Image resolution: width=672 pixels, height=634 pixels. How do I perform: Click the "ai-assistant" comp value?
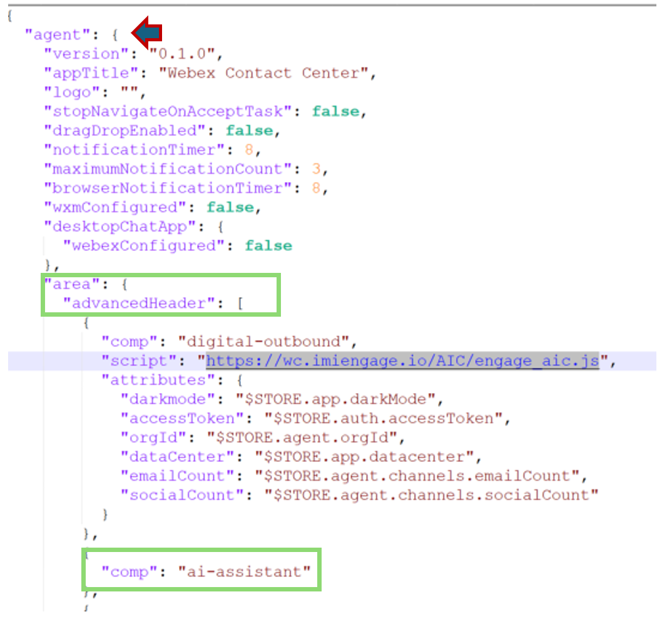point(245,571)
